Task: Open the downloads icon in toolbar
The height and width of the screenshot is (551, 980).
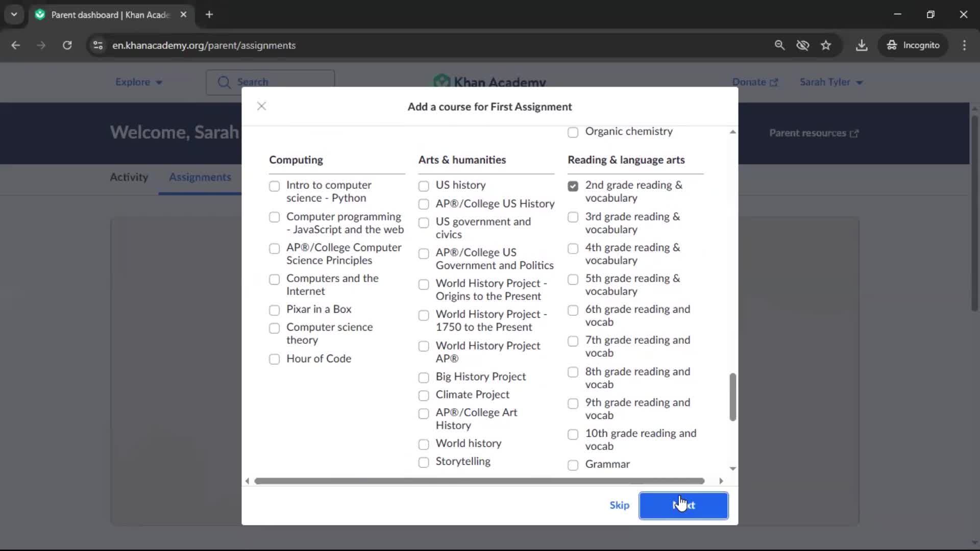Action: tap(862, 45)
